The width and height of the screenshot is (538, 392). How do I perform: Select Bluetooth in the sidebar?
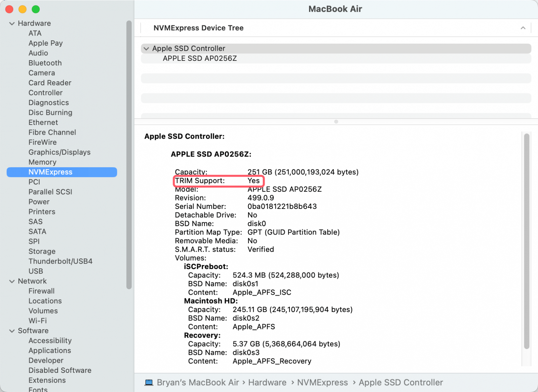point(45,63)
